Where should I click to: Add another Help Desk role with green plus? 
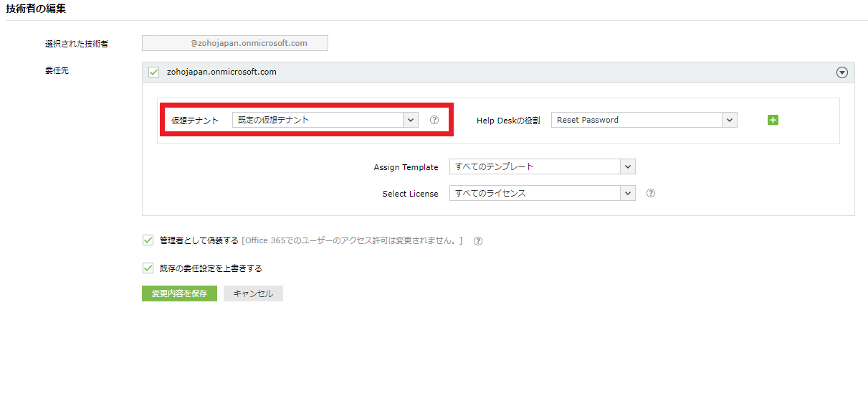[773, 120]
